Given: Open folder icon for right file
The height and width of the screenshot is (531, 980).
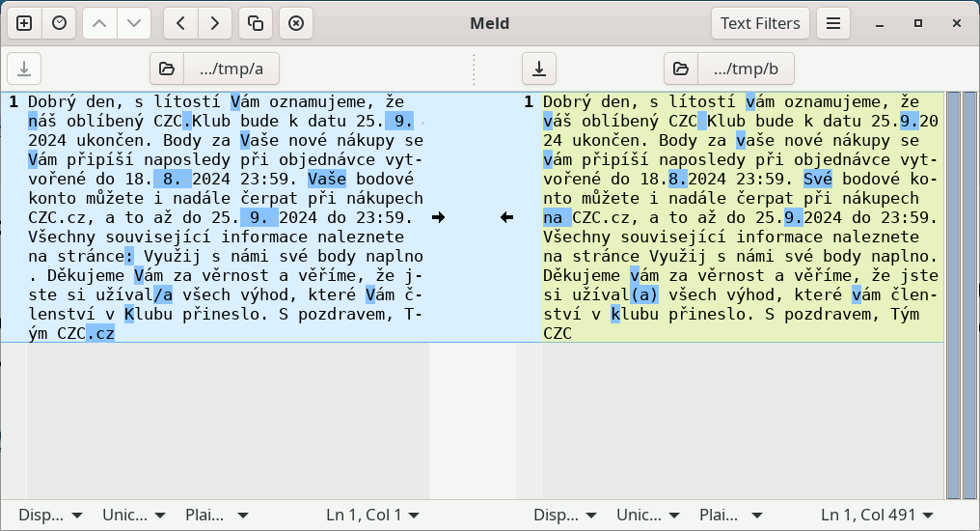Looking at the screenshot, I should (681, 69).
